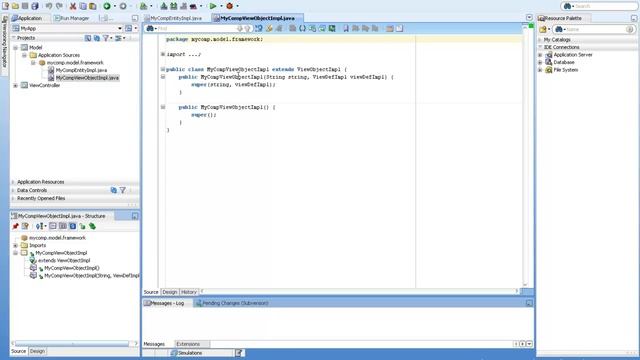Switch to the editor Design tab
The height and width of the screenshot is (360, 640).
[x=169, y=292]
